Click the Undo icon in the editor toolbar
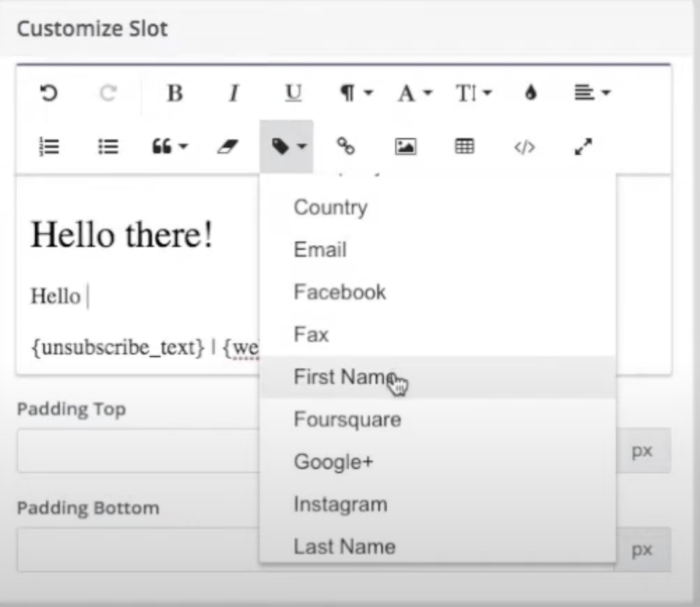The height and width of the screenshot is (607, 700). point(48,94)
